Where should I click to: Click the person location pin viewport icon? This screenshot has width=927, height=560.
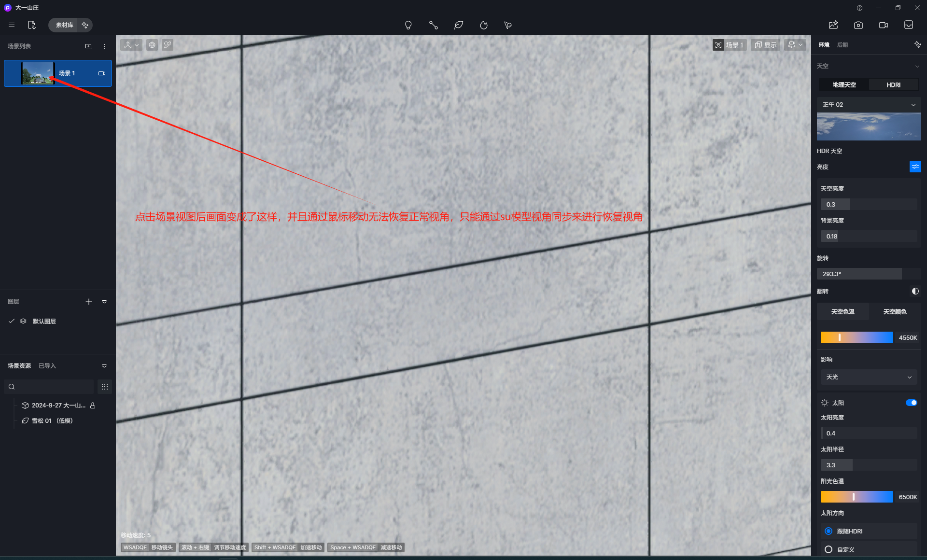point(168,45)
